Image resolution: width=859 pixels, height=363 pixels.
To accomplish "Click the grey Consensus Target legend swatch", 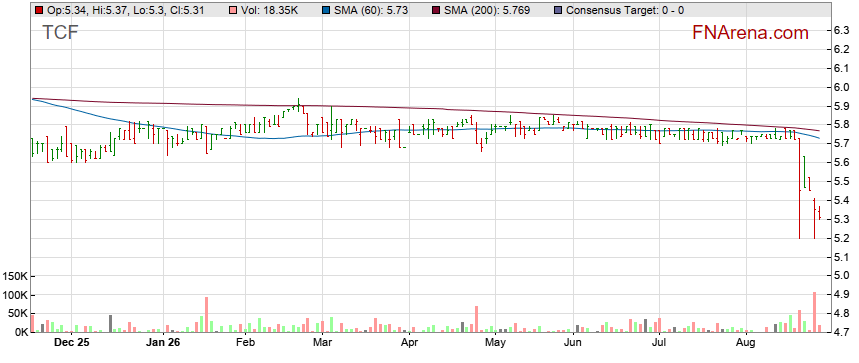I will point(557,10).
